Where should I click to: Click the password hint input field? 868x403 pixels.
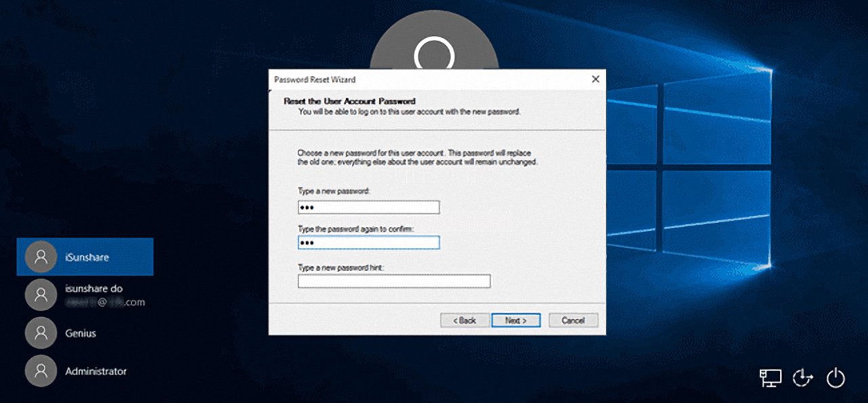tap(393, 280)
